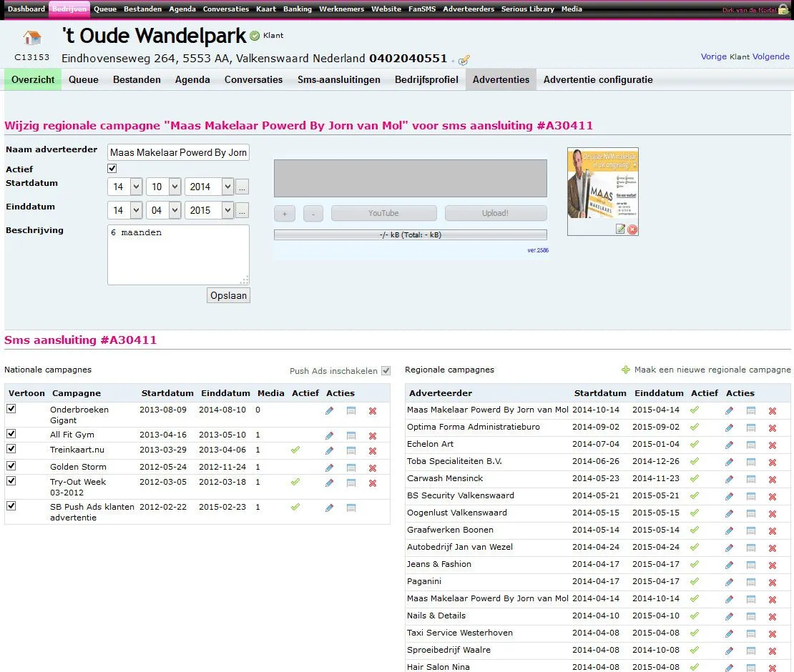
Task: Click the Maas Makelaars ad thumbnail
Action: pyautogui.click(x=602, y=184)
